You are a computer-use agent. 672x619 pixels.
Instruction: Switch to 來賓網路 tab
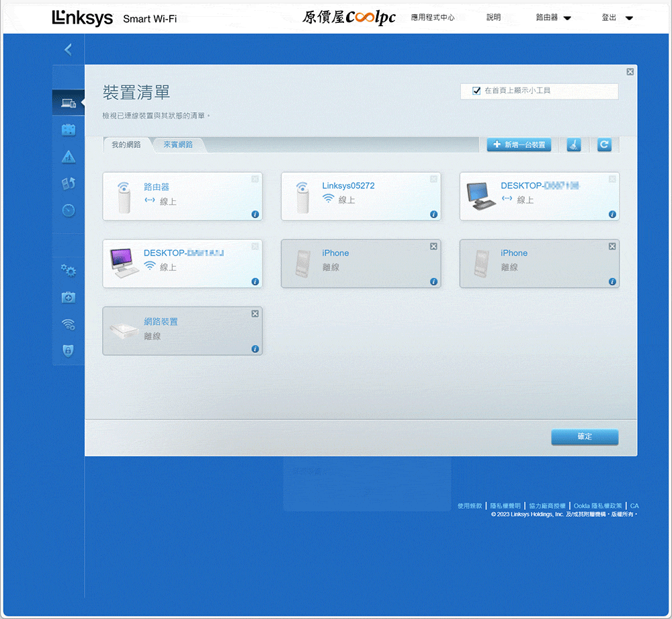(x=178, y=145)
